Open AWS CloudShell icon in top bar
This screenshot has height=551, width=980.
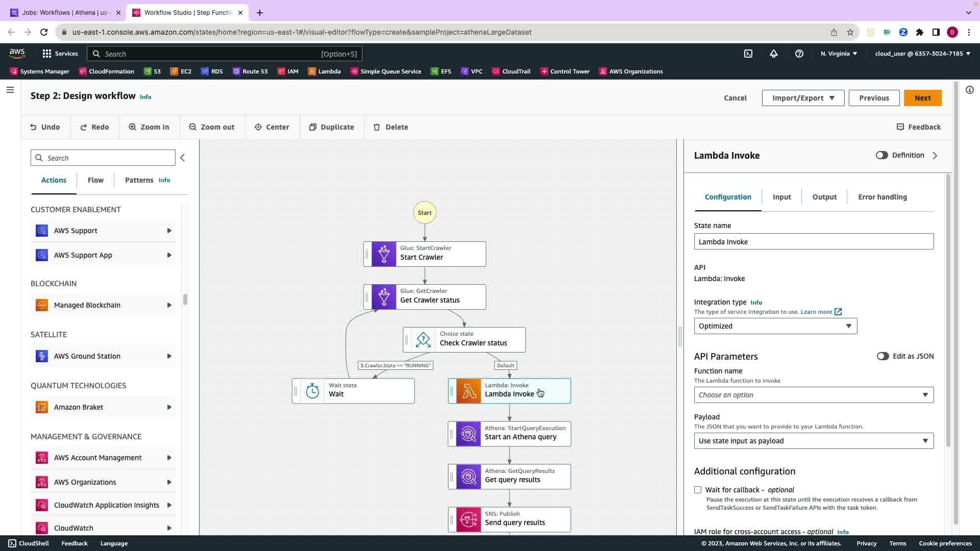tap(748, 54)
